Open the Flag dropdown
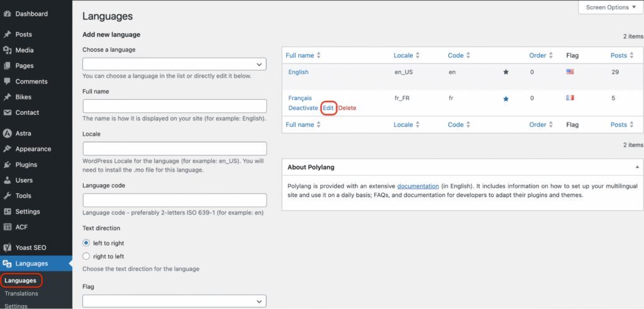Viewport: 644px width, 309px height. (x=175, y=301)
